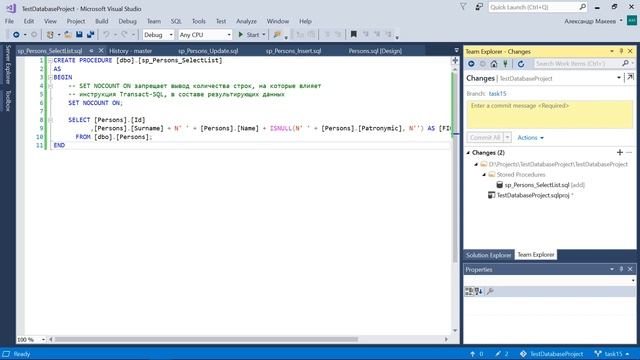Open the Changes page title dropdown arrow
This screenshot has width=640, height=360.
click(x=619, y=78)
